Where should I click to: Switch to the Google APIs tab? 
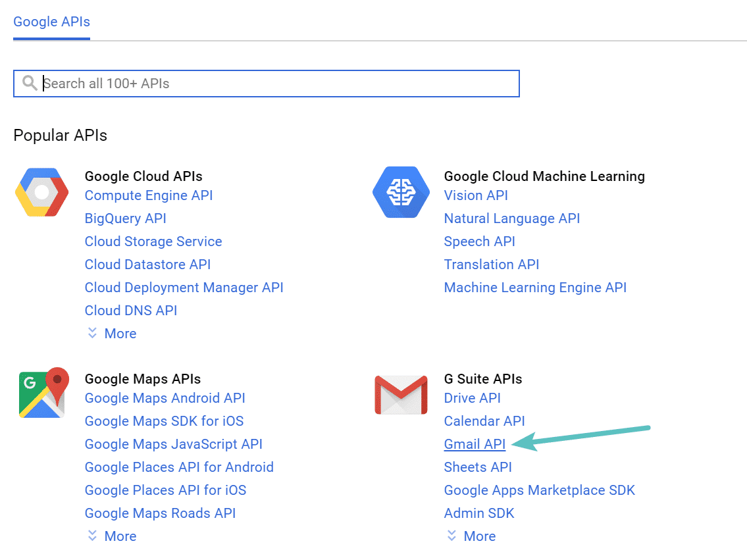[51, 22]
